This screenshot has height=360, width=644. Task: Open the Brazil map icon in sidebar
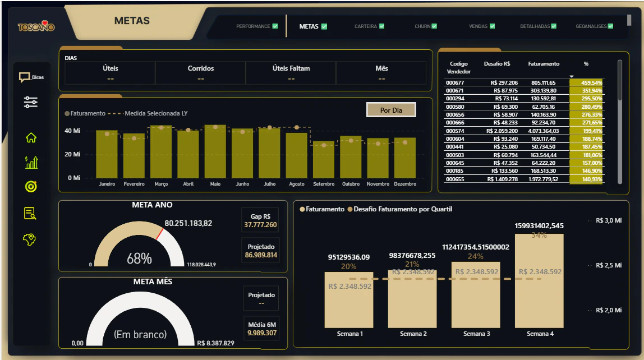pyautogui.click(x=29, y=239)
